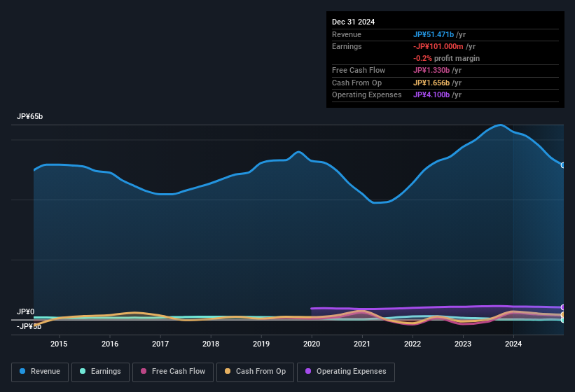Toggle the Free Cash Flow legend button
The width and height of the screenshot is (575, 392).
(173, 372)
